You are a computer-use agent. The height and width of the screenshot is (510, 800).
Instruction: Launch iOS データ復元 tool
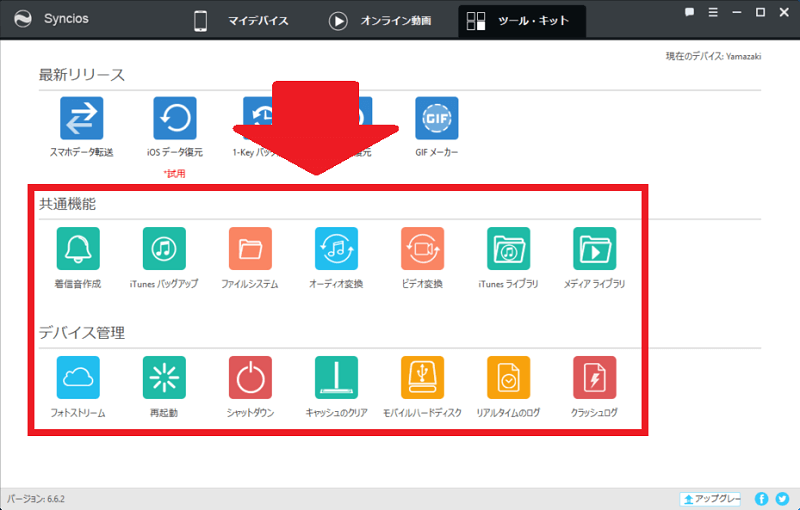click(175, 118)
